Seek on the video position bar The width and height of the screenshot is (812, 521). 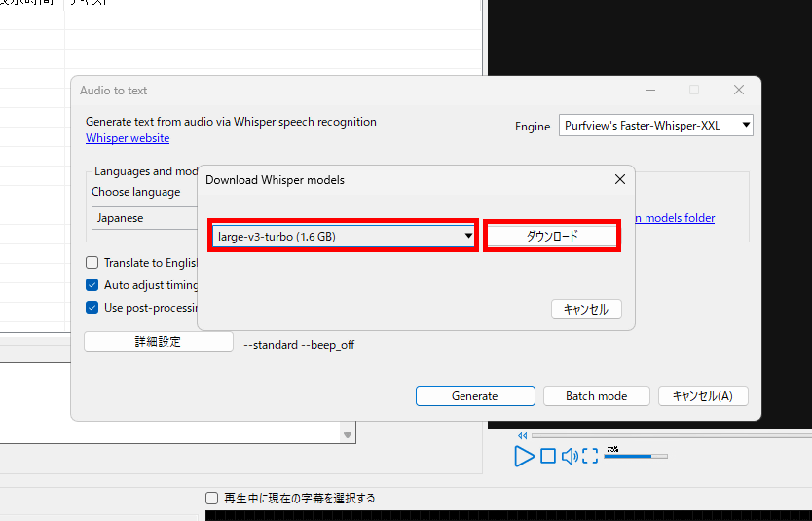[x=671, y=436]
